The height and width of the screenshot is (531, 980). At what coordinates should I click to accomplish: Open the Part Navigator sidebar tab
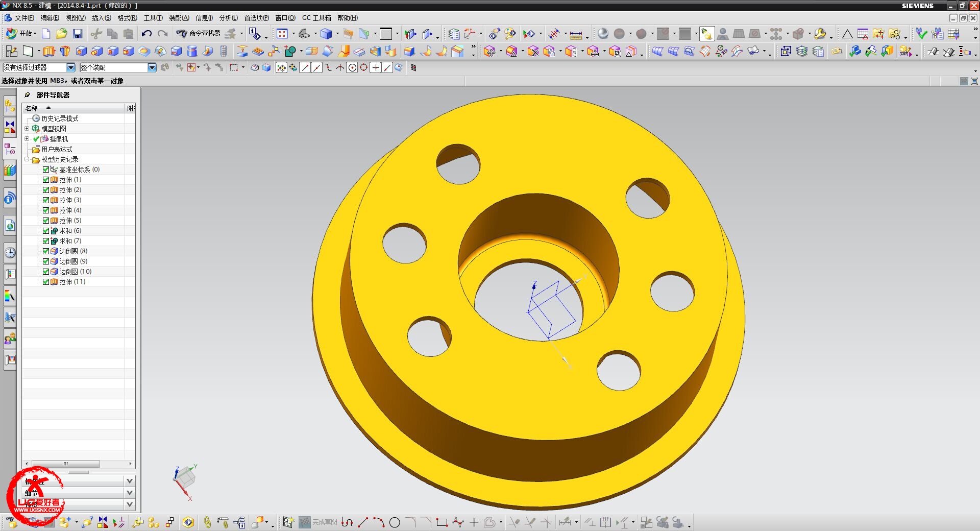[x=10, y=149]
